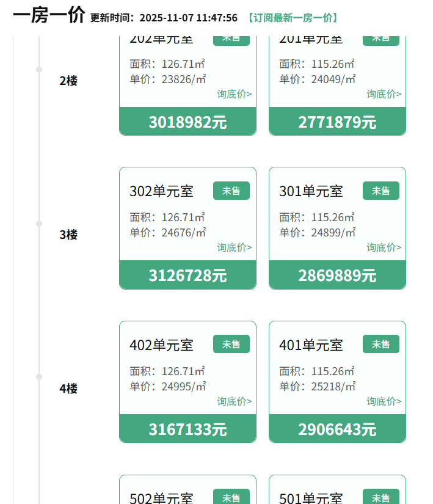
Task: Select the 未售 tag on 402单元室
Action: (231, 344)
